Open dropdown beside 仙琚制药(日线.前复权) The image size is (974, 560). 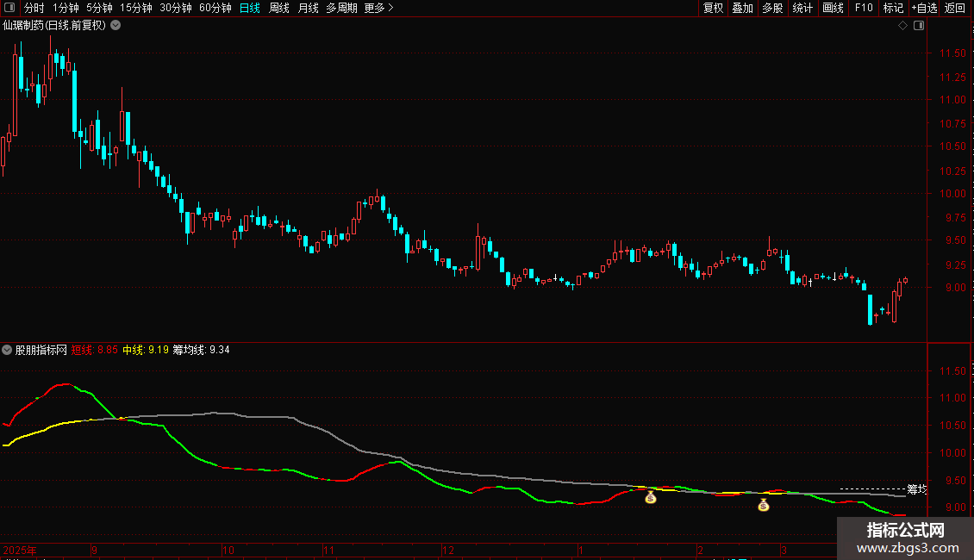coord(116,26)
